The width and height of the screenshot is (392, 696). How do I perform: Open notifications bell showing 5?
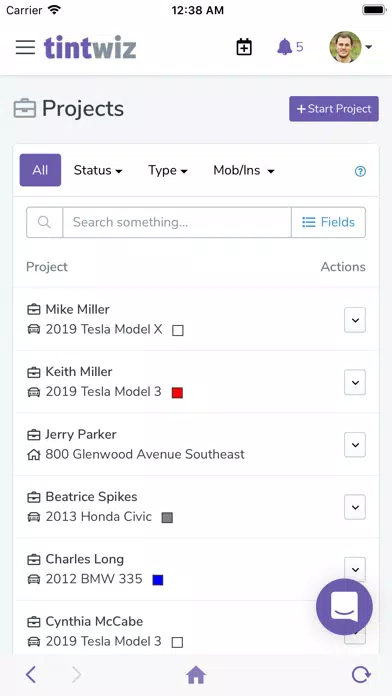[x=290, y=47]
